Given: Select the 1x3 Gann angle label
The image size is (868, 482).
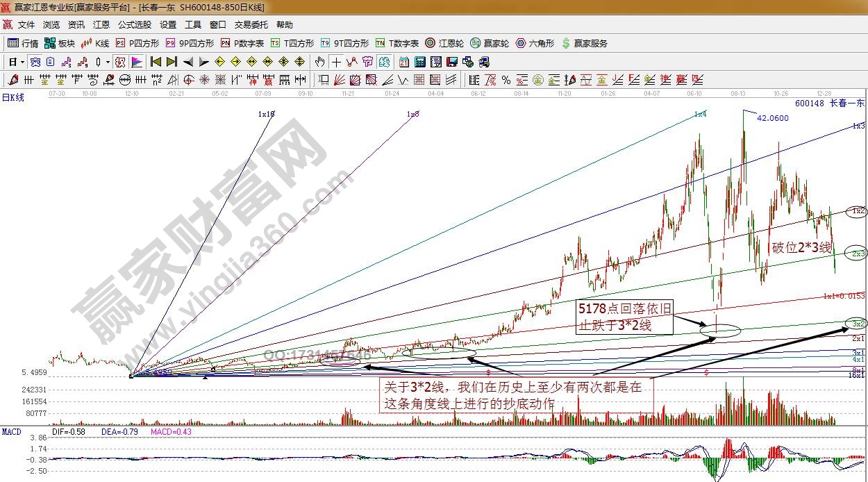Looking at the screenshot, I should 858,126.
